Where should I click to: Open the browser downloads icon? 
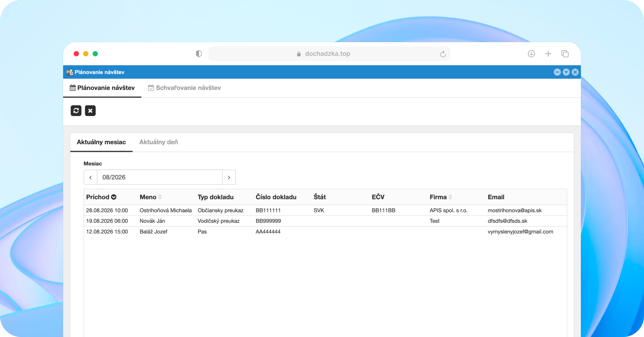pyautogui.click(x=531, y=54)
